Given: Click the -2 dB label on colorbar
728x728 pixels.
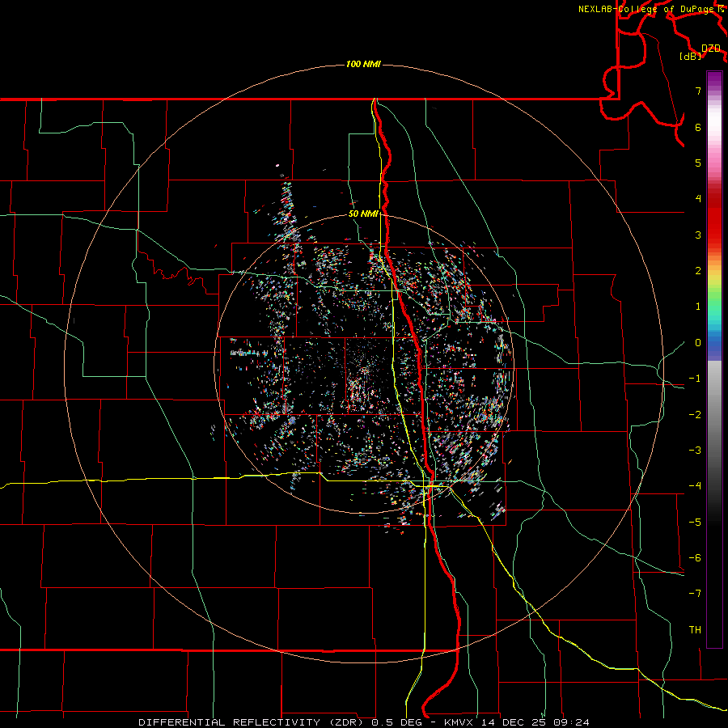Looking at the screenshot, I should 695,415.
